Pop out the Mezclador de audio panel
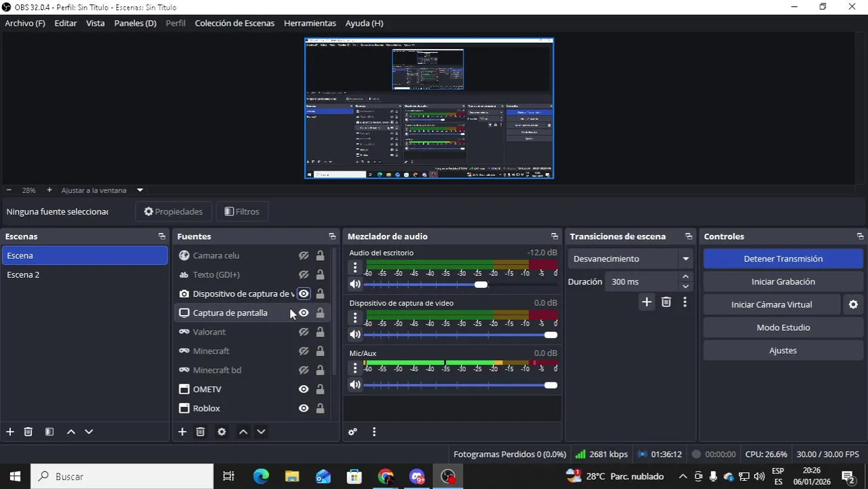The image size is (868, 489). pos(554,236)
